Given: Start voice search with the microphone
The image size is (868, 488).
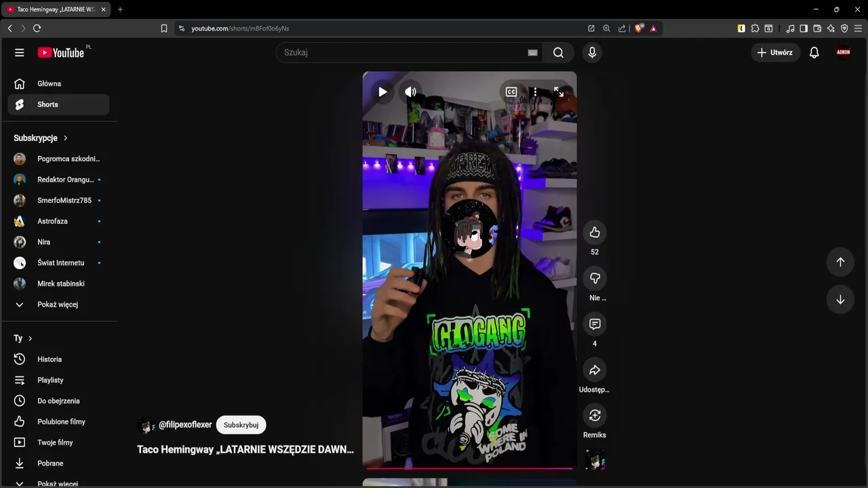Looking at the screenshot, I should tap(592, 52).
